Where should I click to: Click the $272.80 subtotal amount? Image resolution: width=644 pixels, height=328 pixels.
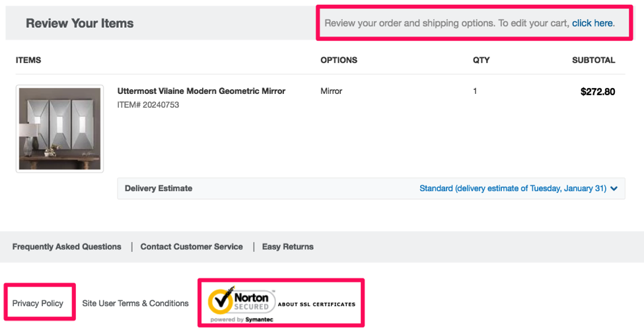(x=598, y=92)
